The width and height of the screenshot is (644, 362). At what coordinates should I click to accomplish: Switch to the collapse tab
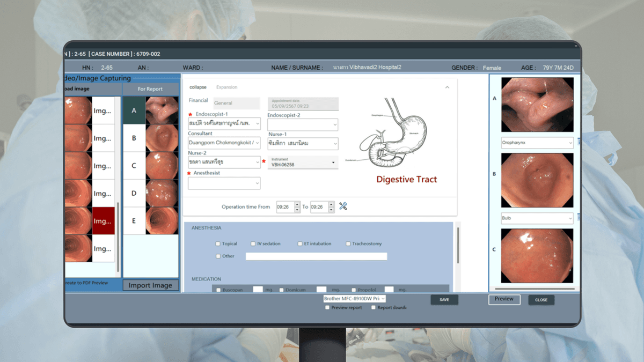click(x=198, y=87)
